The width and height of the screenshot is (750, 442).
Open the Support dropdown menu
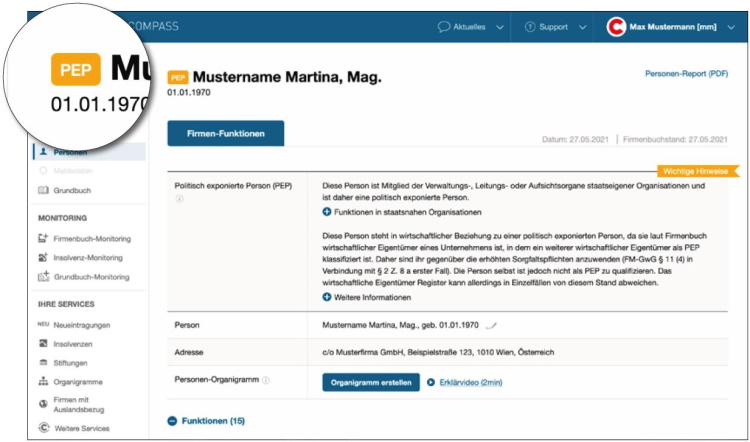(554, 27)
